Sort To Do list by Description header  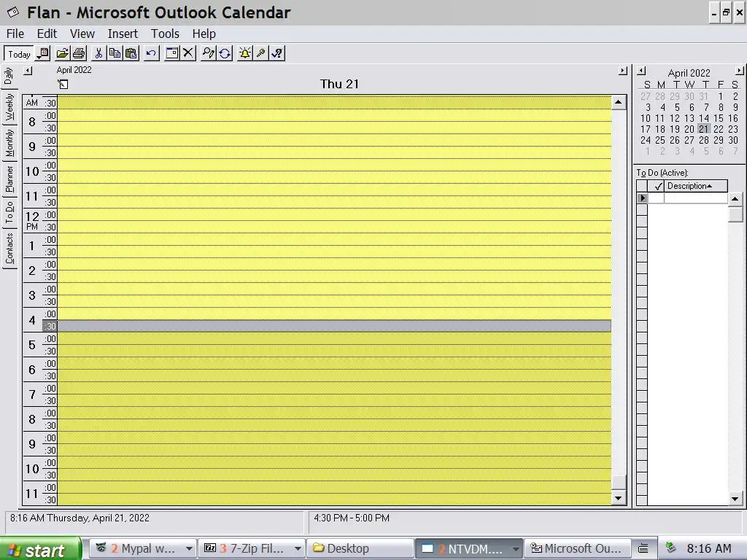(696, 186)
